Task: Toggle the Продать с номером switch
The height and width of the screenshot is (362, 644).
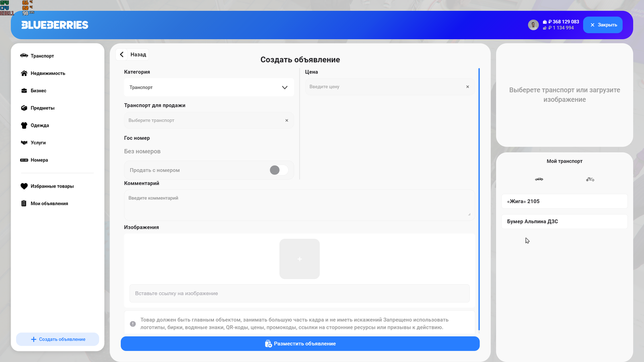Action: (279, 170)
